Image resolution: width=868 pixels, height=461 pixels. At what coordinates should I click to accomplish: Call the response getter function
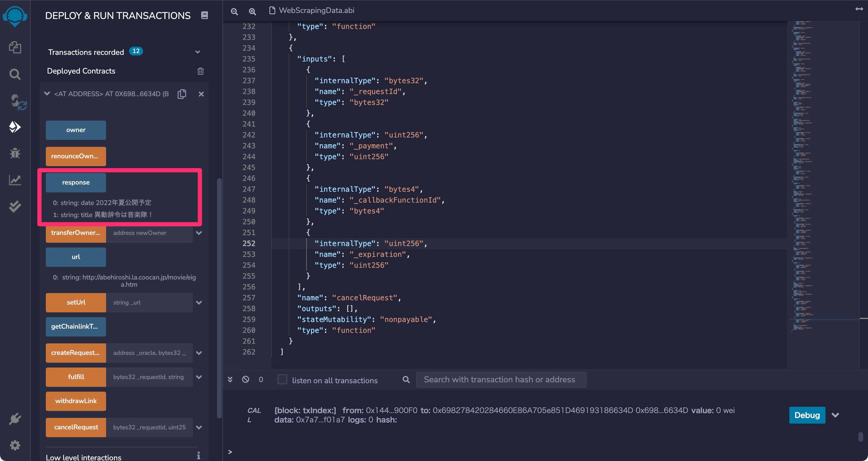coord(75,182)
